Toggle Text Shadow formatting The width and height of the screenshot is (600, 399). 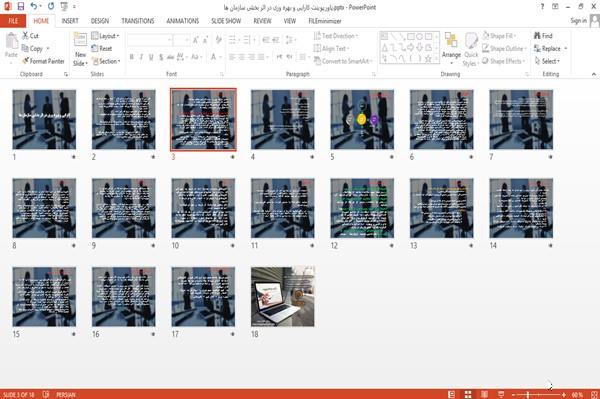tap(161, 57)
